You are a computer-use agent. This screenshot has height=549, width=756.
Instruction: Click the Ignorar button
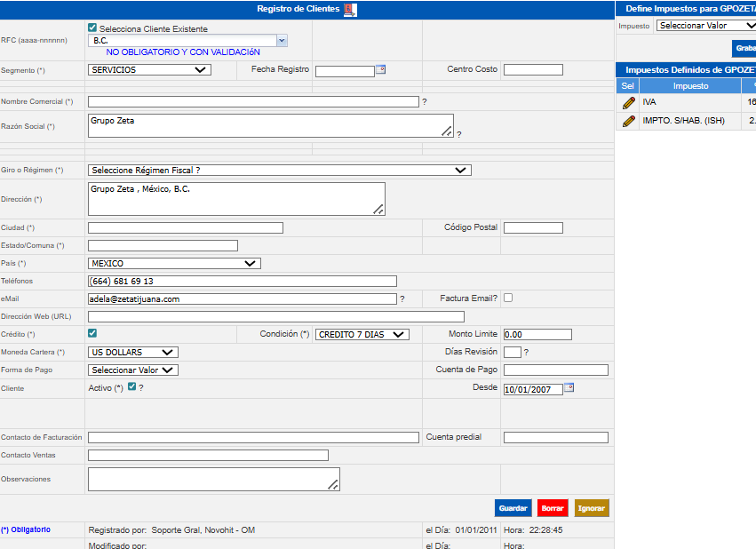(592, 508)
